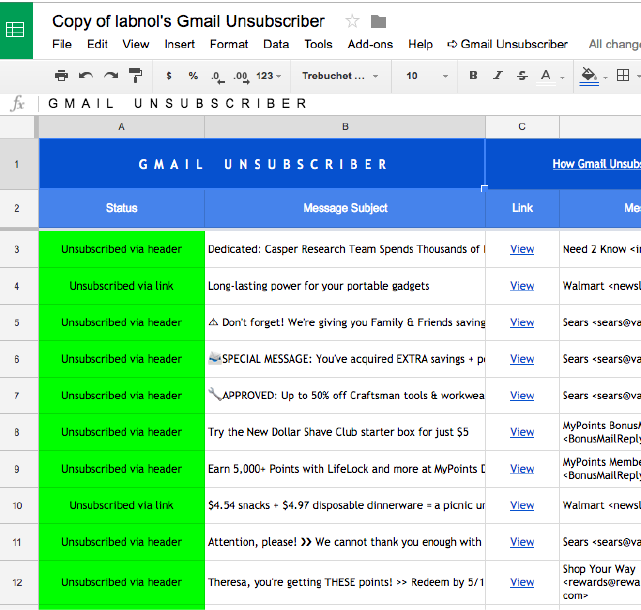Open the 123 more formats dropdown
Screen dimensions: 641x610
(269, 76)
